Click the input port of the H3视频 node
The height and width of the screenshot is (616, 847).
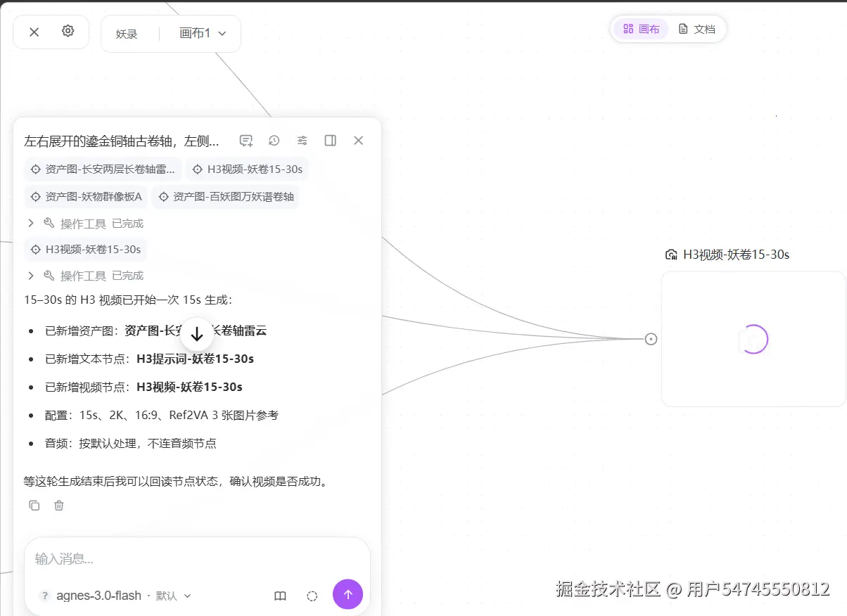click(x=651, y=339)
